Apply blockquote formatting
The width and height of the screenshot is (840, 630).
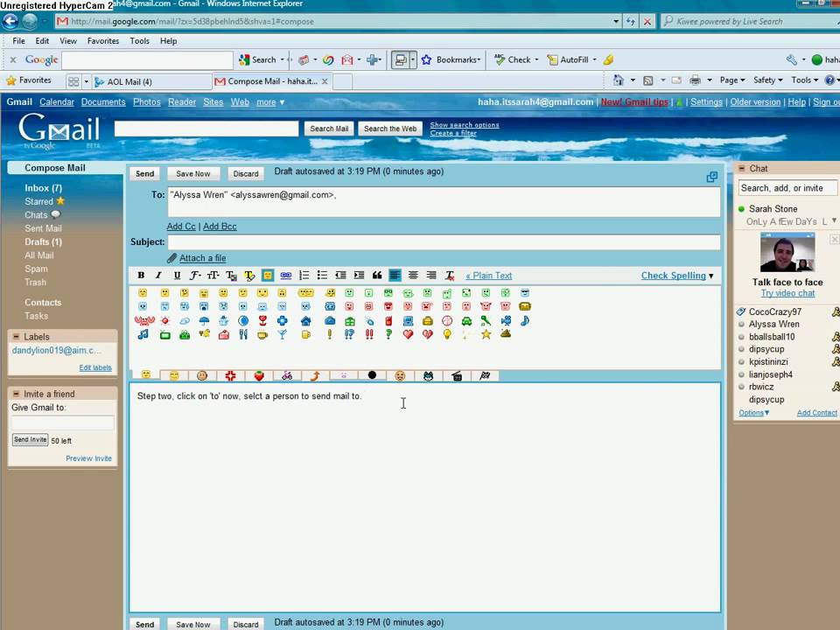coord(377,276)
